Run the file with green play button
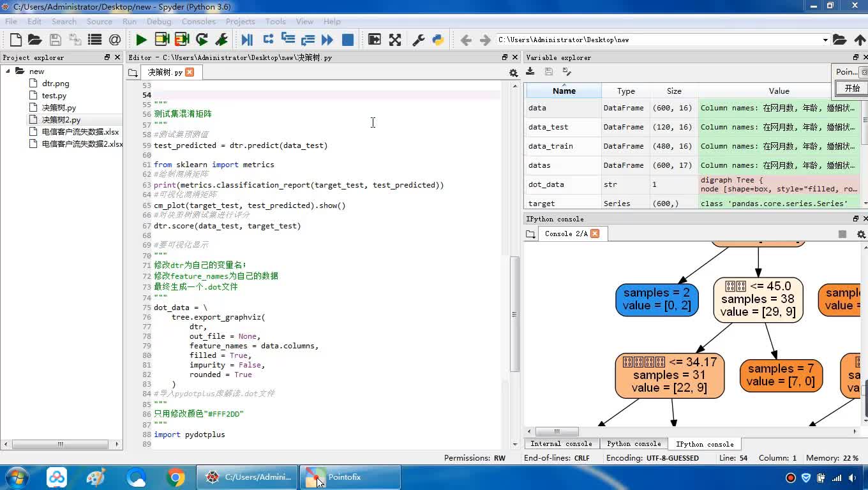Image resolution: width=868 pixels, height=490 pixels. pyautogui.click(x=141, y=40)
